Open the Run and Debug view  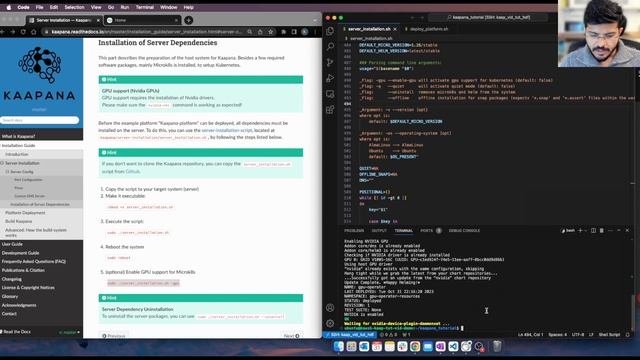pyautogui.click(x=330, y=78)
